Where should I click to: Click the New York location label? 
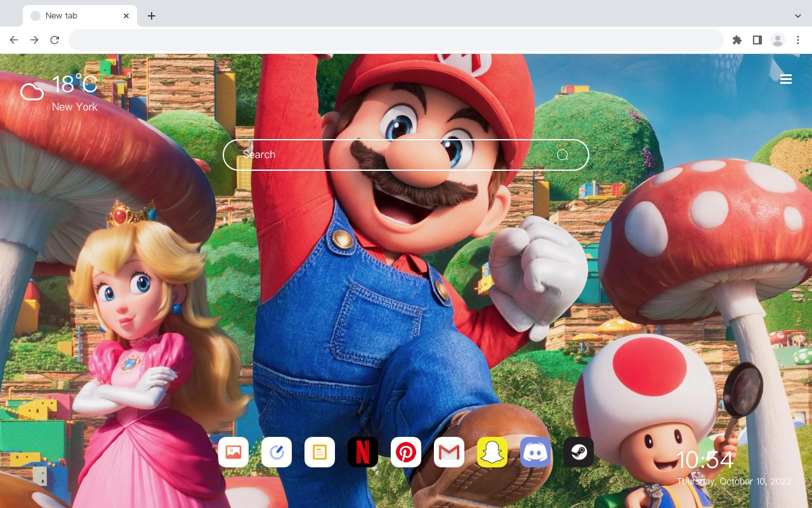(75, 107)
